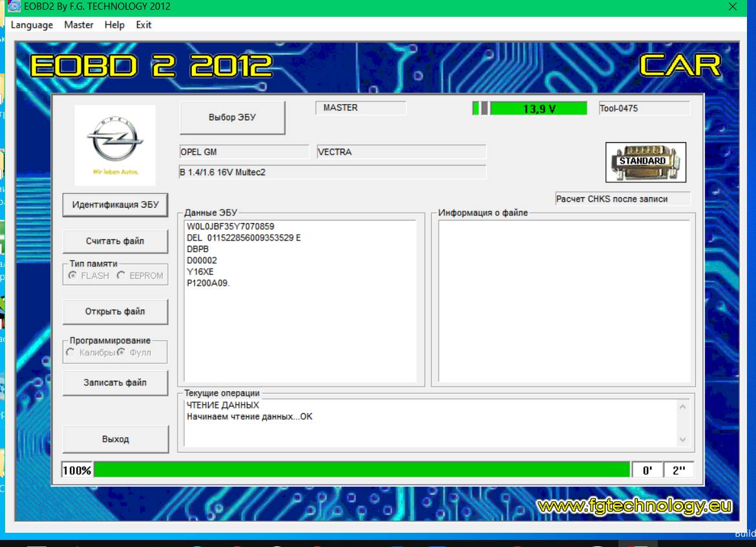
Task: Click the Расчет CHKS после записи field
Action: [x=622, y=198]
